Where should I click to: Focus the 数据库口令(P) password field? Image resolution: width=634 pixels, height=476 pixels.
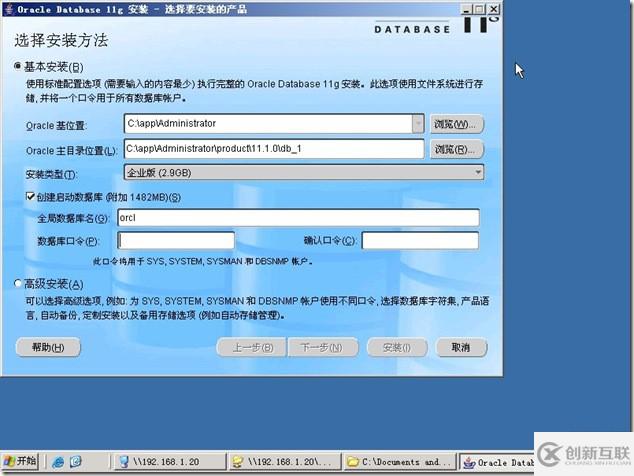click(x=176, y=241)
